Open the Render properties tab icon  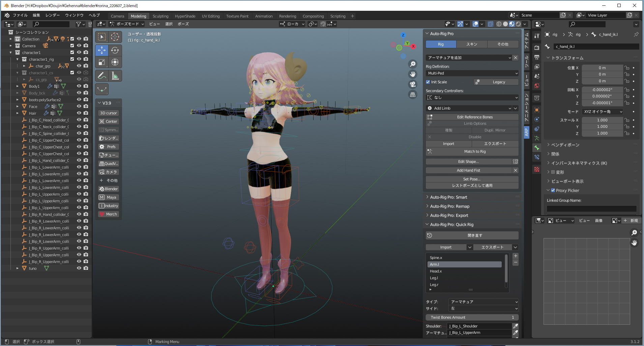point(537,48)
